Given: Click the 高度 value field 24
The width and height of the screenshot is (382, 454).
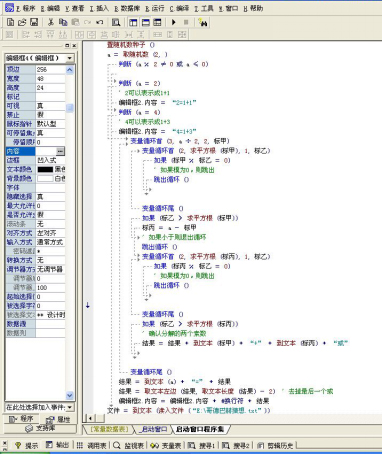Looking at the screenshot, I should tap(50, 88).
